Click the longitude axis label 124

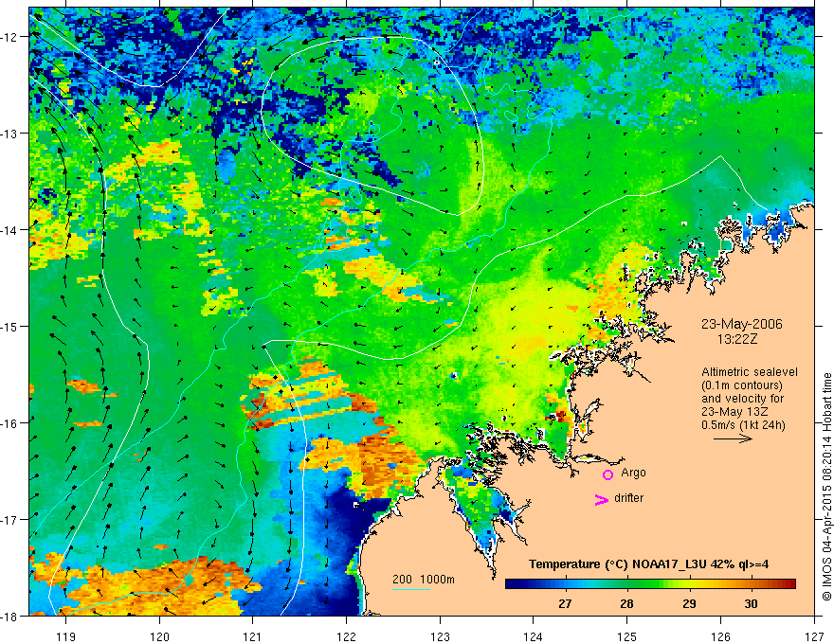[534, 636]
